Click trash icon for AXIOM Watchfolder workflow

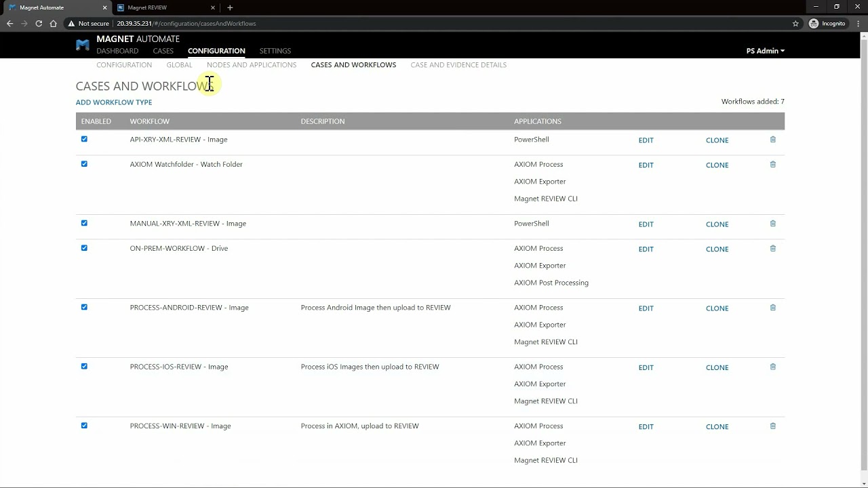[772, 164]
